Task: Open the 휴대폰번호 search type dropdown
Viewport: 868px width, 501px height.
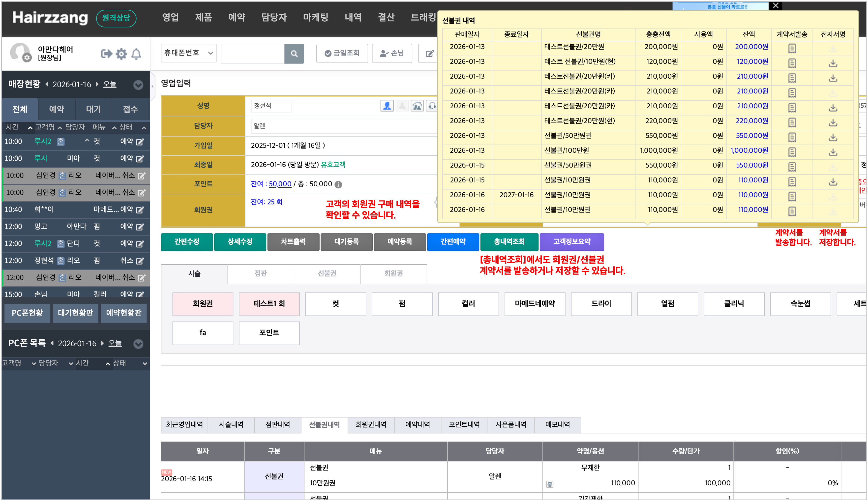Action: [x=188, y=53]
